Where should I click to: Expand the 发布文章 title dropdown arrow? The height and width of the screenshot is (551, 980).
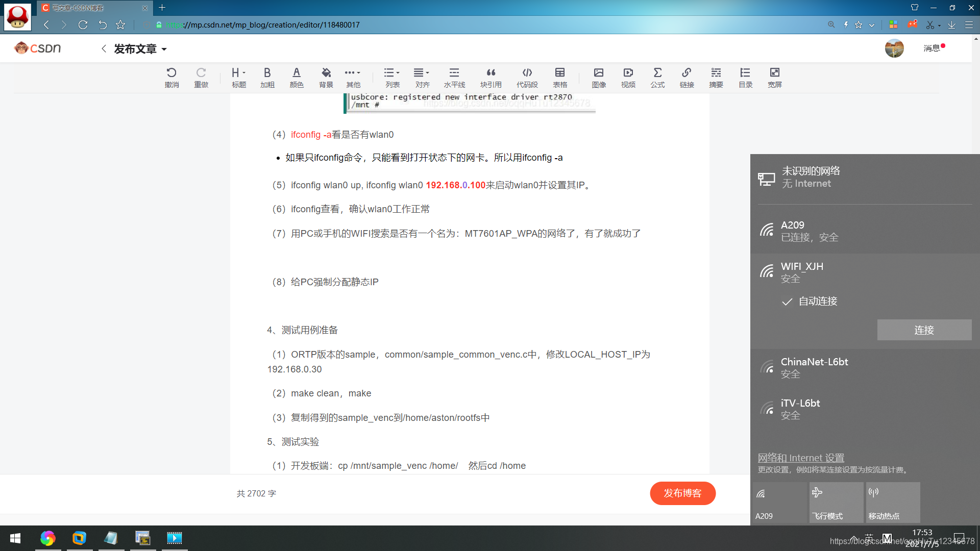[164, 49]
